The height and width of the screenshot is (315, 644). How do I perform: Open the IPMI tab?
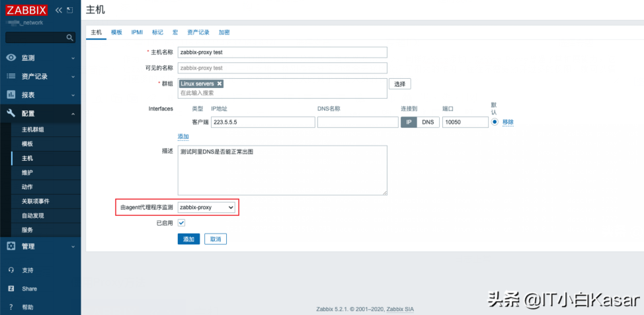click(137, 32)
